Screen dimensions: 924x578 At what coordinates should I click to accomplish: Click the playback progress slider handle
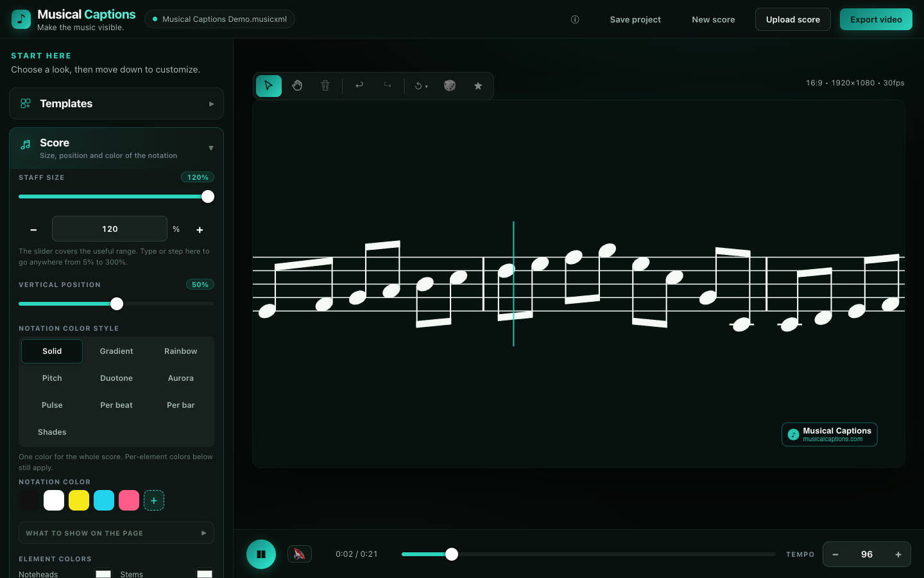452,554
